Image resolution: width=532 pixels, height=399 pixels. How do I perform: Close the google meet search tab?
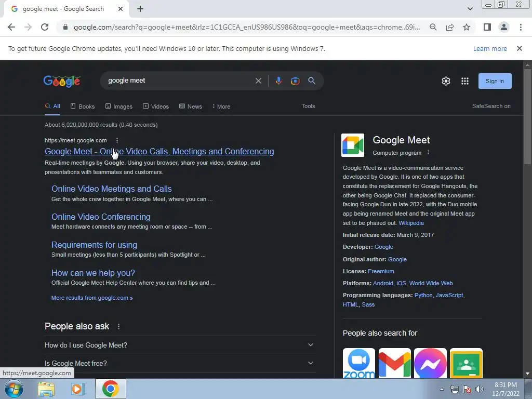click(121, 9)
